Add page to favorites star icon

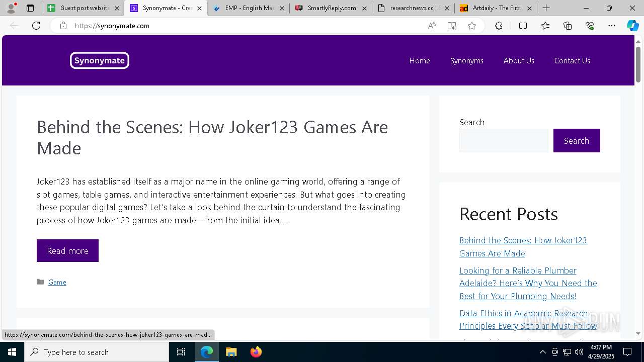click(472, 26)
